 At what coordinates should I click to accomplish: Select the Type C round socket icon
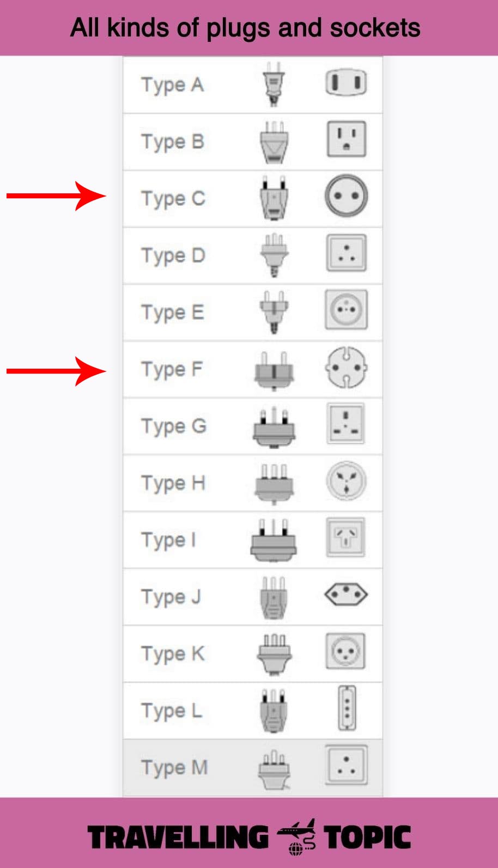pyautogui.click(x=347, y=196)
